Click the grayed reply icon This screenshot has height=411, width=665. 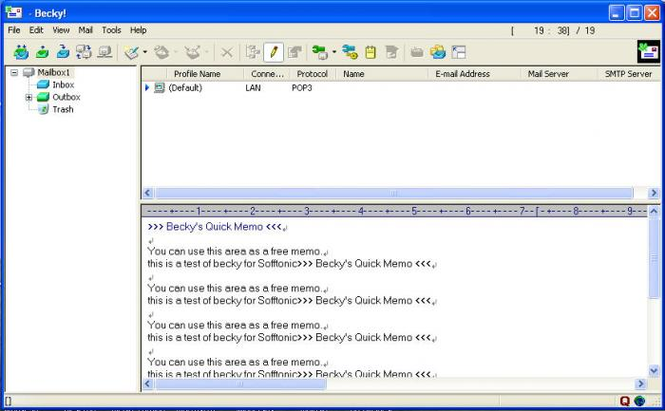pyautogui.click(x=162, y=52)
